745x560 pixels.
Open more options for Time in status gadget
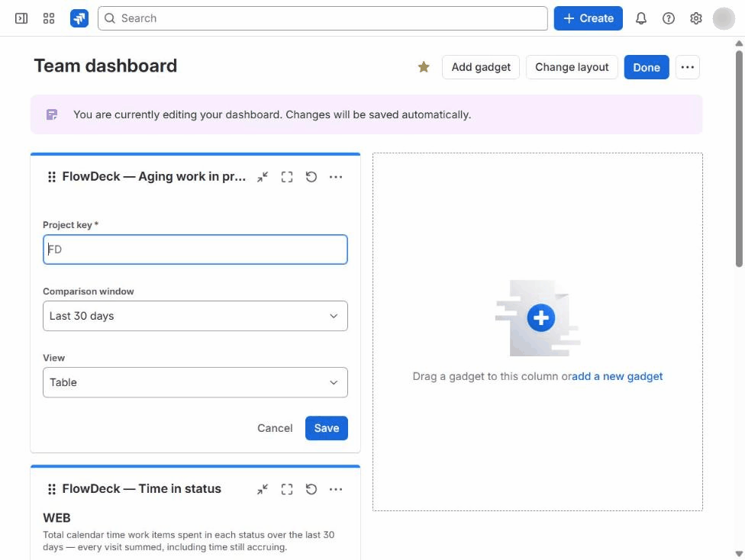pos(335,489)
